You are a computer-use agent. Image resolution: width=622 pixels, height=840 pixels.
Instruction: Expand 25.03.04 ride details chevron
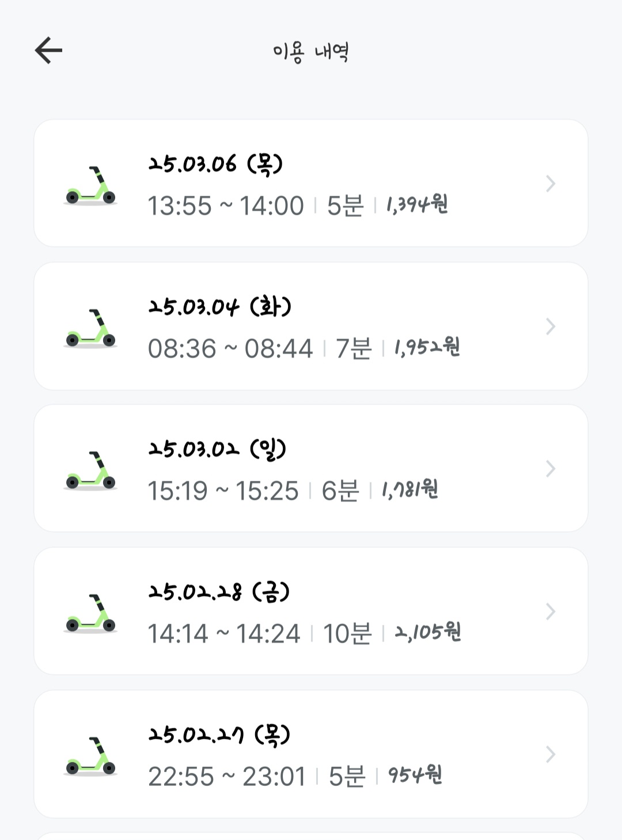[x=551, y=326]
